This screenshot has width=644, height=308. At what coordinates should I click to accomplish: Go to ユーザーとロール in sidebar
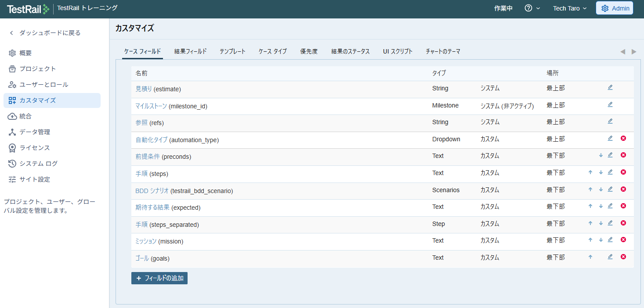[x=43, y=85]
